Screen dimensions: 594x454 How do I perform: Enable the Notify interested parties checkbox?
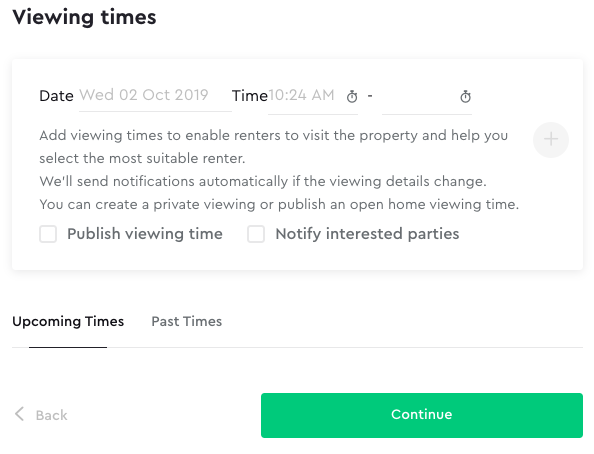pos(256,234)
